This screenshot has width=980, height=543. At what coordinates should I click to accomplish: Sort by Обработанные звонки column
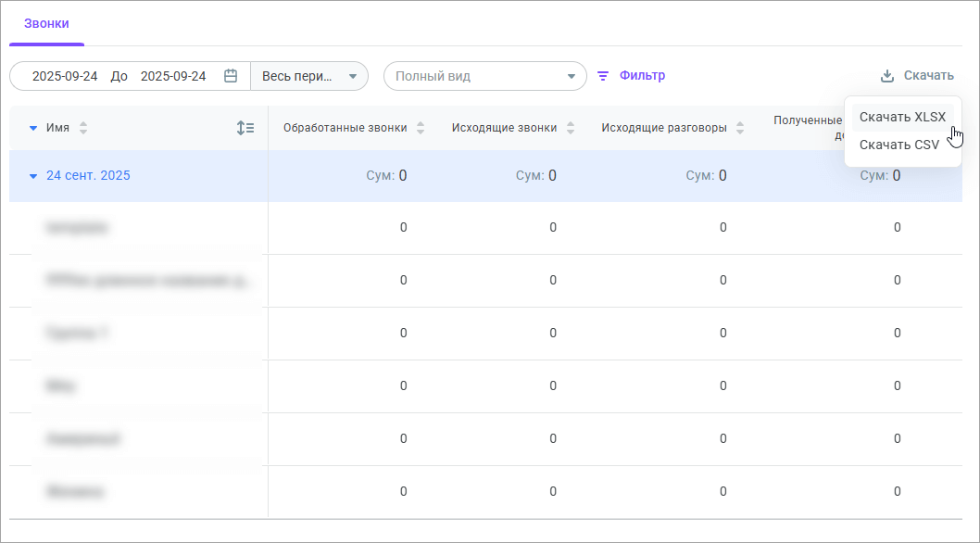(421, 129)
